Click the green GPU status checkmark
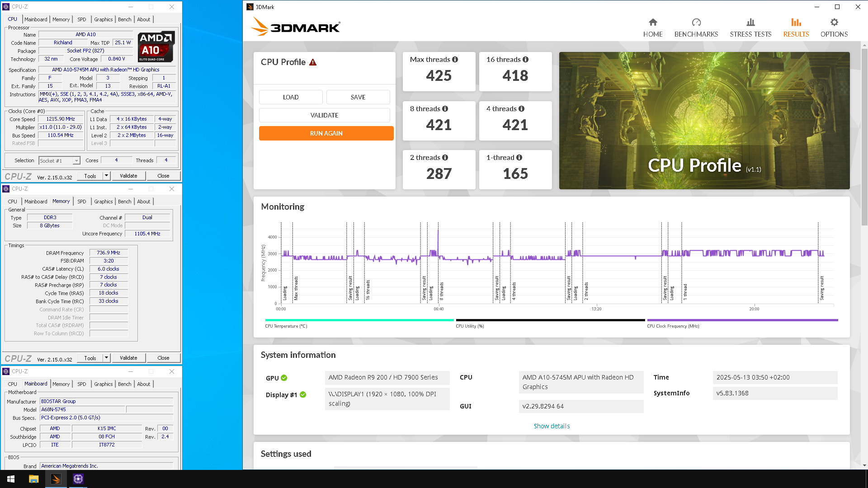 (284, 378)
